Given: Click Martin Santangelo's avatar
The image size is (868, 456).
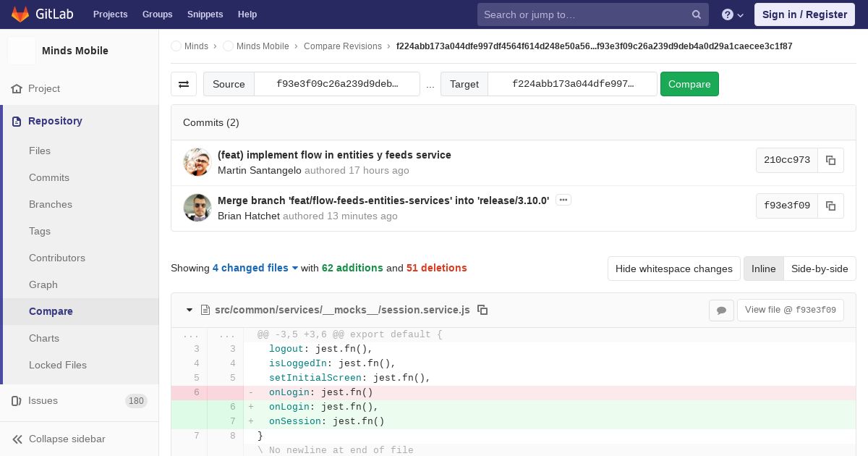Looking at the screenshot, I should pos(197,161).
